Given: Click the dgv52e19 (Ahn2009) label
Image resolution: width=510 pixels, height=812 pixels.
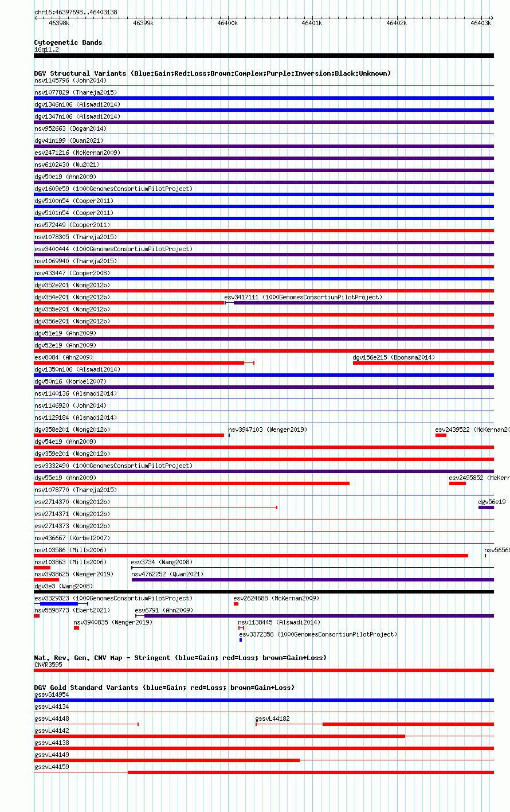Looking at the screenshot, I should (65, 345).
